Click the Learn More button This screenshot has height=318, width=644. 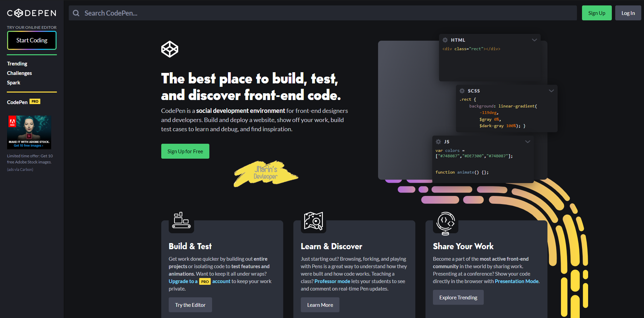[320, 305]
